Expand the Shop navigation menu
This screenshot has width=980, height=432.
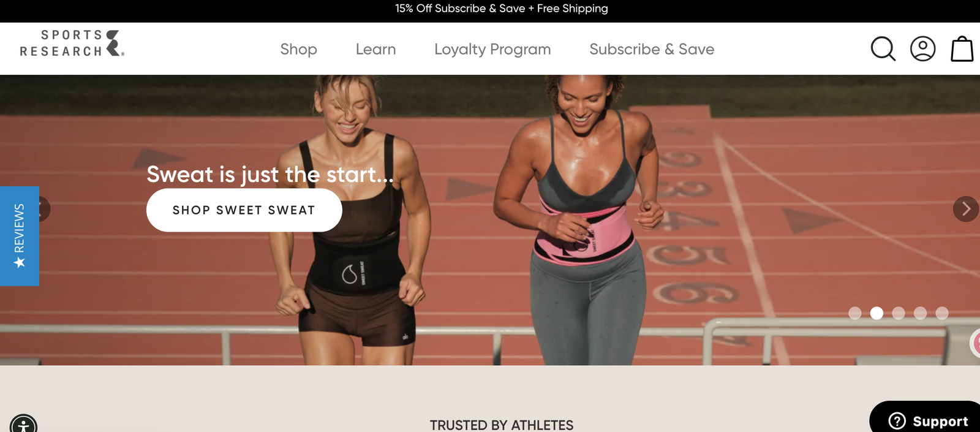point(298,49)
